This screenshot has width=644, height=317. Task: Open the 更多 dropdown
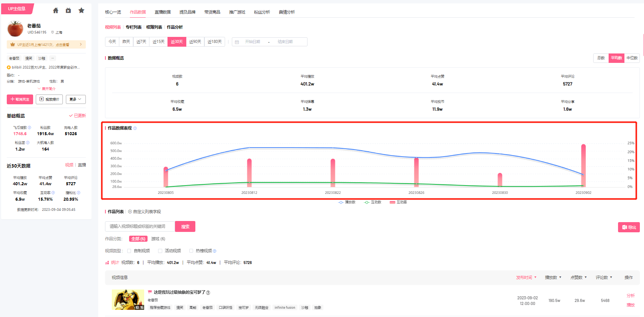tap(76, 99)
